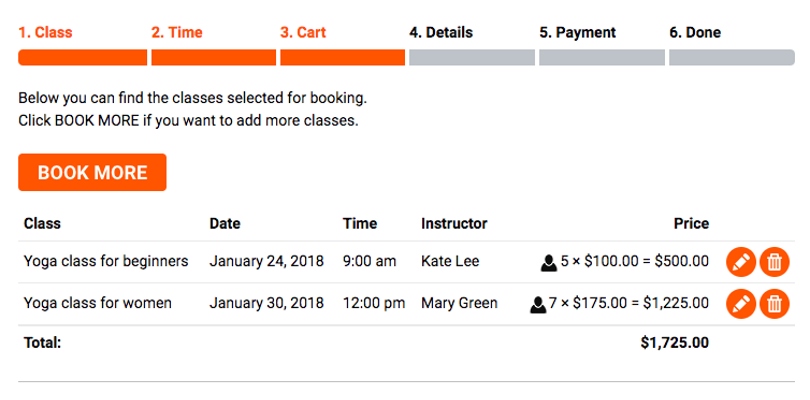Click instructor name Mary Green
810x400 pixels.
pyautogui.click(x=459, y=303)
